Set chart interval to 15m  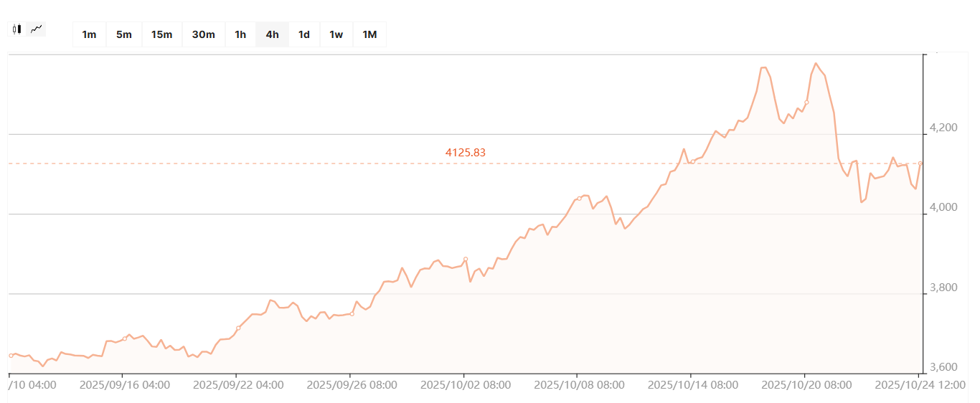coord(161,34)
